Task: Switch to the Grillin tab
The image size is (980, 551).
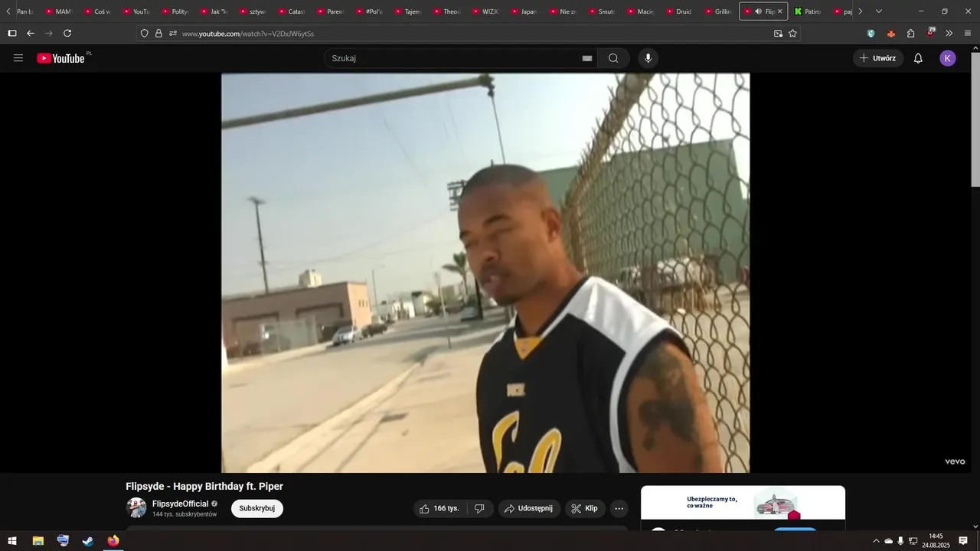Action: [x=717, y=11]
